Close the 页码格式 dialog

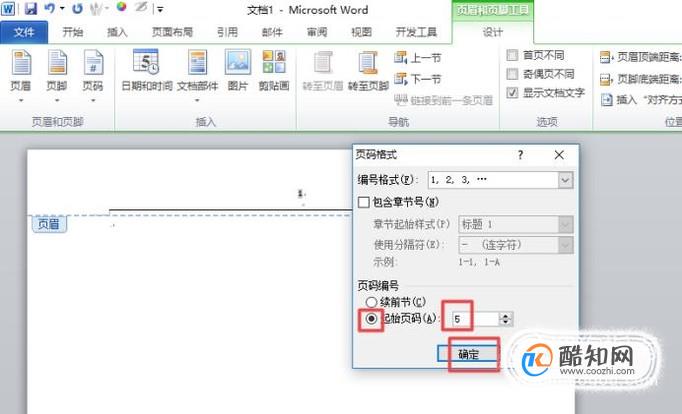[x=559, y=155]
